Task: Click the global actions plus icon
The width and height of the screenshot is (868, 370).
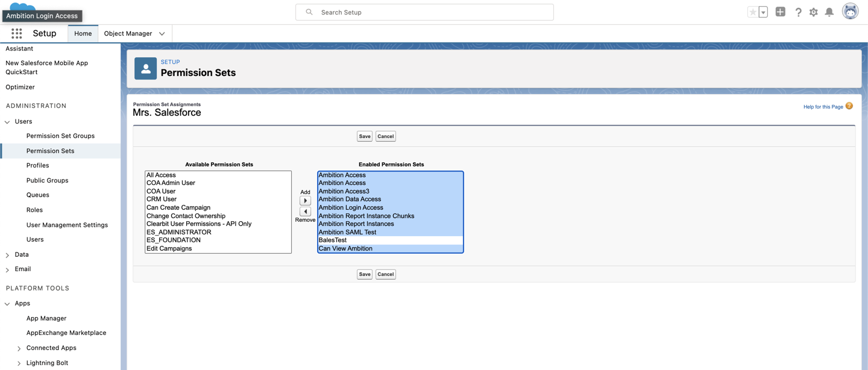Action: [x=781, y=12]
